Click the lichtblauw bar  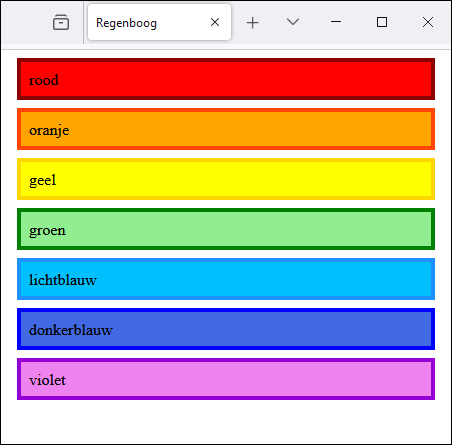226,279
